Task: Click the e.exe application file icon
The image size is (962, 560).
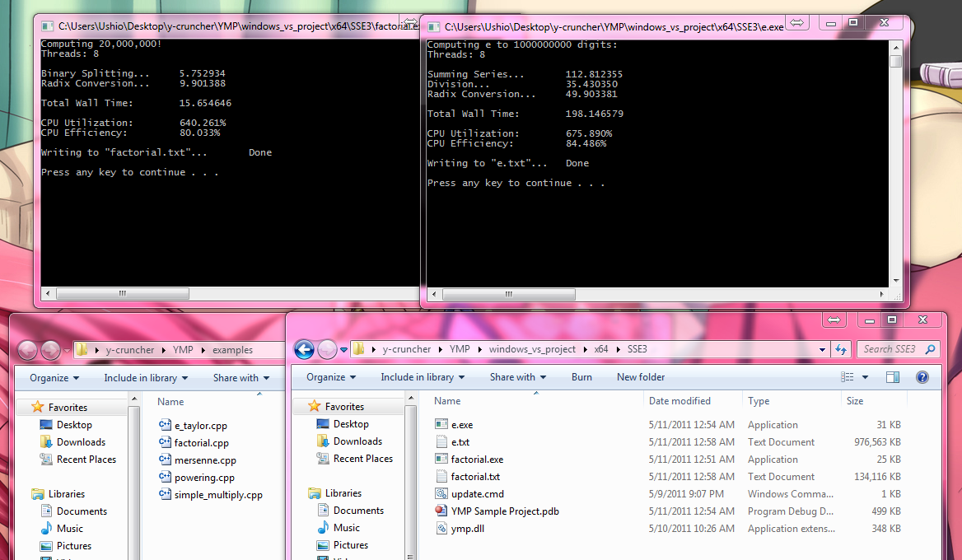Action: (x=441, y=425)
